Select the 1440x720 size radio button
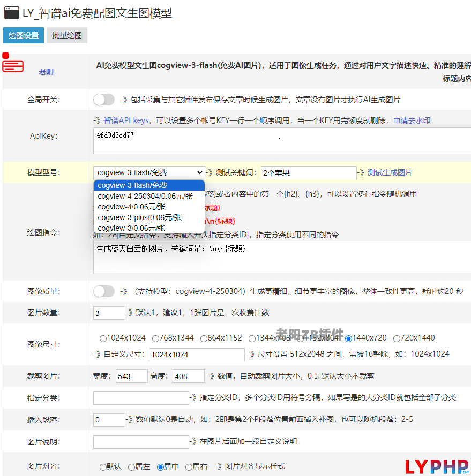 [x=348, y=338]
